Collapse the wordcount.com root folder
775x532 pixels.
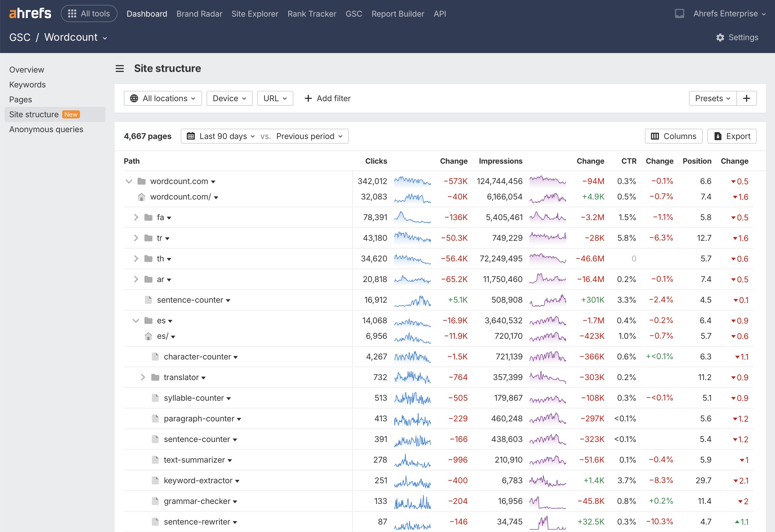tap(129, 181)
